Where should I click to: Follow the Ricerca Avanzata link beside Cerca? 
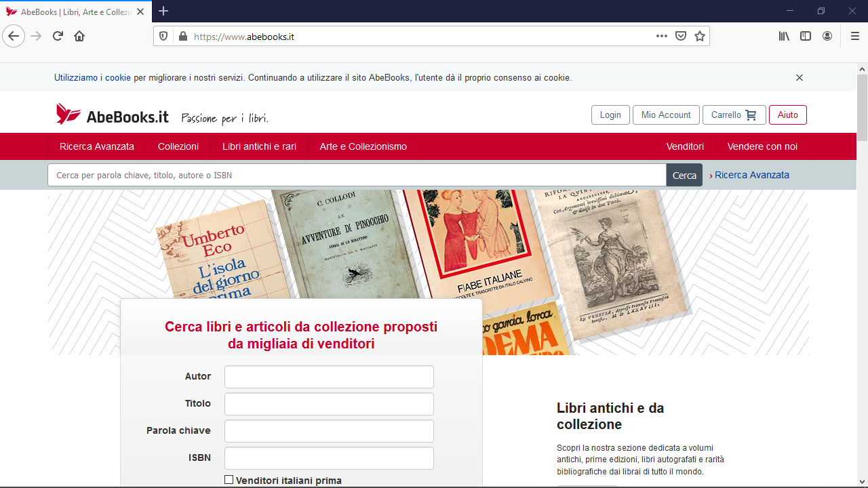(x=751, y=175)
